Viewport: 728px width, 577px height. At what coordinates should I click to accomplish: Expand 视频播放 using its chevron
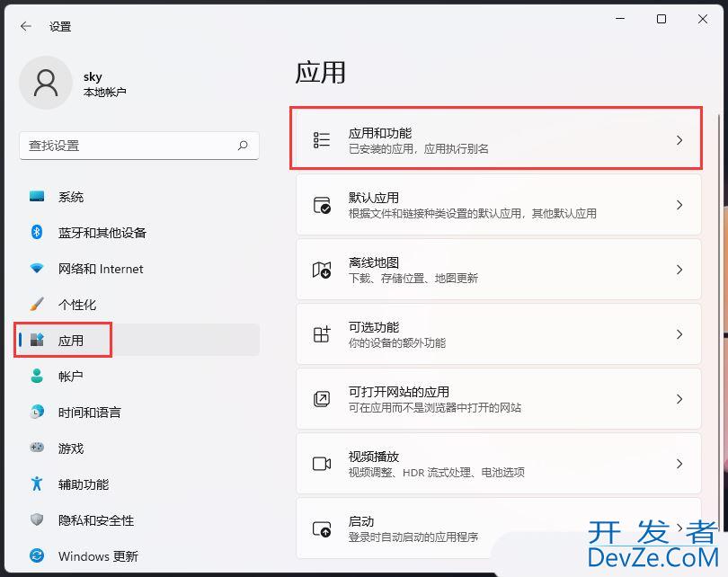pyautogui.click(x=679, y=463)
